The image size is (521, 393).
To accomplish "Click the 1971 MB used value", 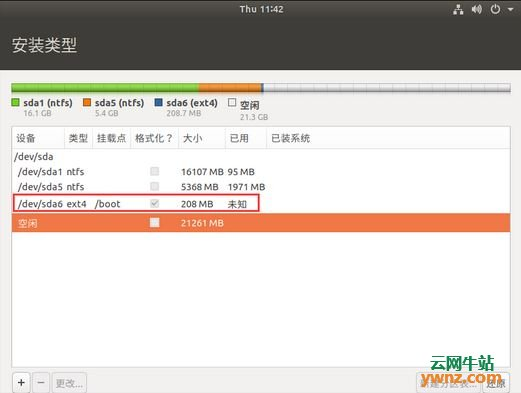I will click(246, 187).
